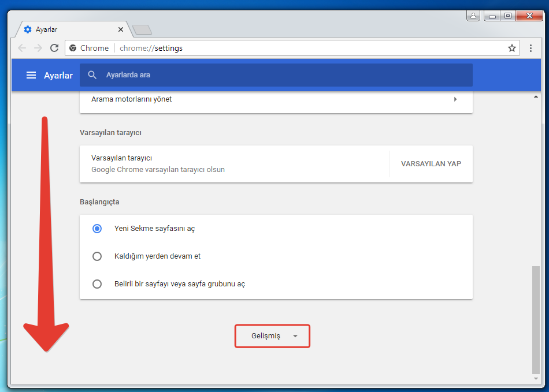Expand the Gelişmiş advanced settings section
Viewport: 549px width, 392px height.
(272, 336)
